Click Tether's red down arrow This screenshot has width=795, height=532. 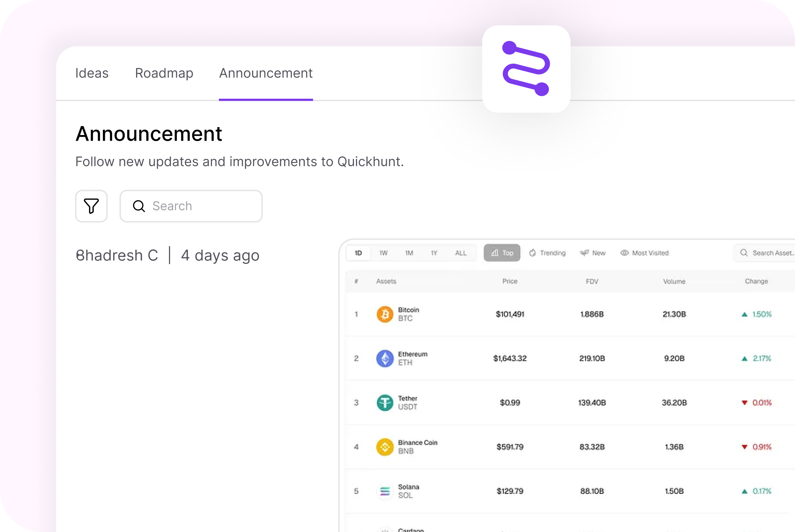744,402
